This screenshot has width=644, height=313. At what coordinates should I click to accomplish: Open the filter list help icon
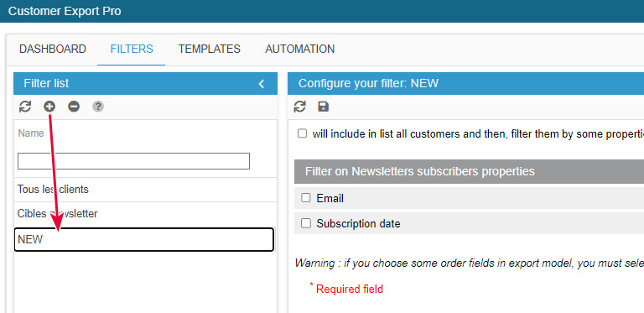[x=98, y=107]
